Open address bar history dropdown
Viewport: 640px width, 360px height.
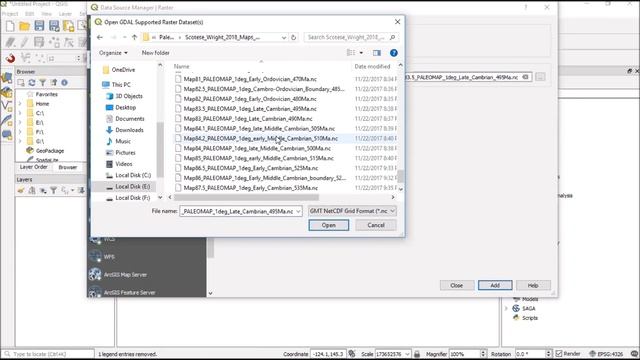click(x=284, y=37)
